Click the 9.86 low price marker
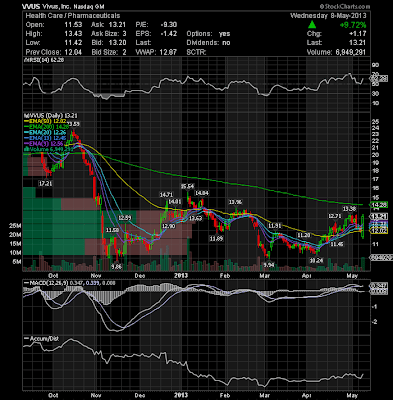The width and height of the screenshot is (393, 400). pyautogui.click(x=116, y=267)
